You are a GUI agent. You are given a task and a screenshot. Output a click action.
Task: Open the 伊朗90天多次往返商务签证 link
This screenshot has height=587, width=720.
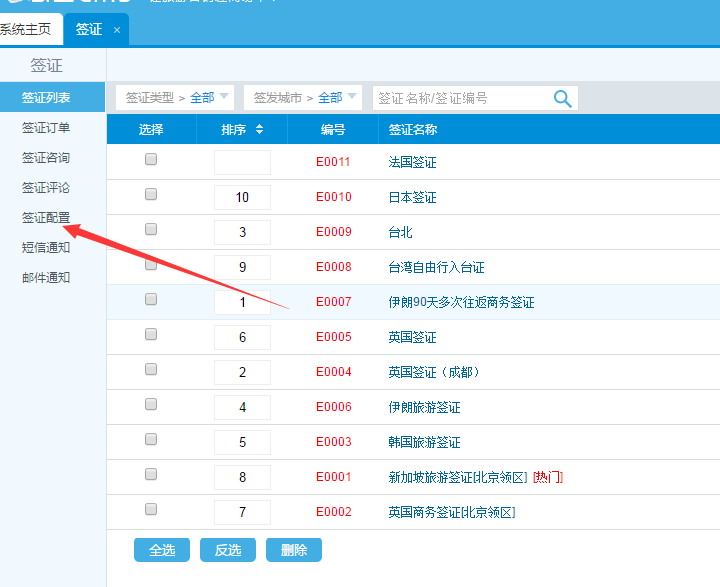click(461, 302)
